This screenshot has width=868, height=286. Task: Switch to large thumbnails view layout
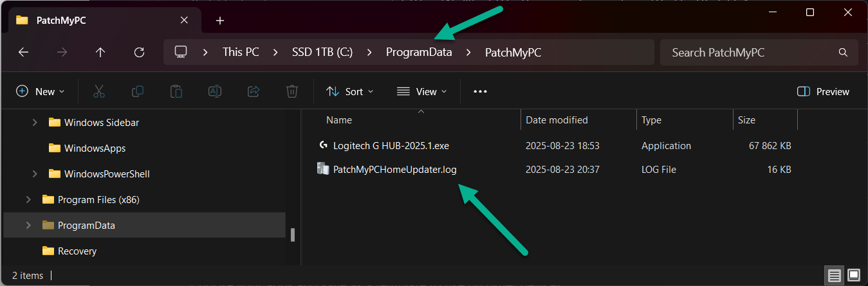(853, 276)
